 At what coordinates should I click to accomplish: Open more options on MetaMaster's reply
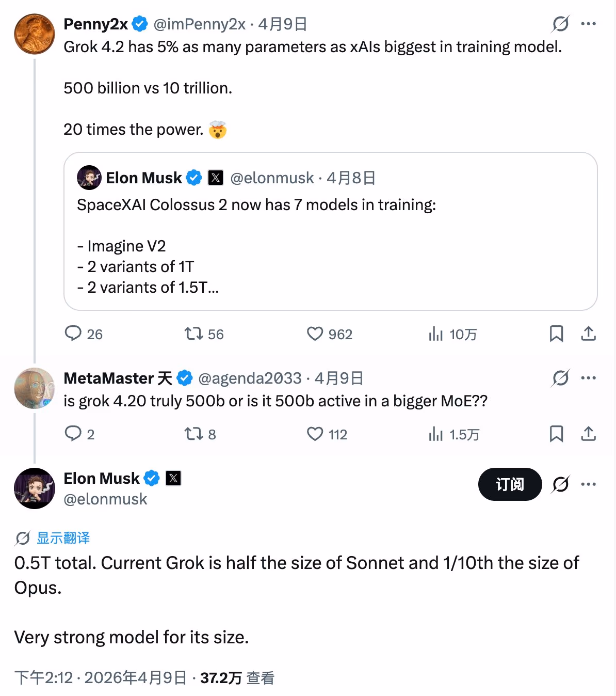tap(588, 378)
